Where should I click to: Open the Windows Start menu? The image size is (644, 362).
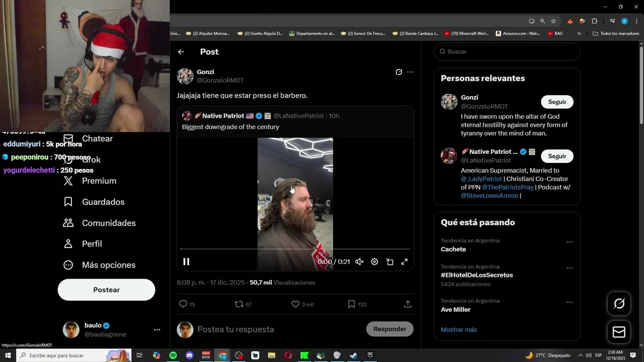8,355
